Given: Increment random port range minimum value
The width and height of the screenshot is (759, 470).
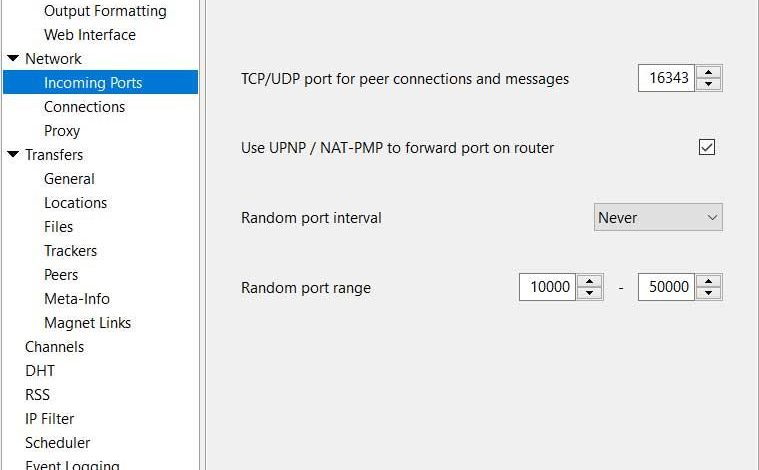Looking at the screenshot, I should point(589,281).
